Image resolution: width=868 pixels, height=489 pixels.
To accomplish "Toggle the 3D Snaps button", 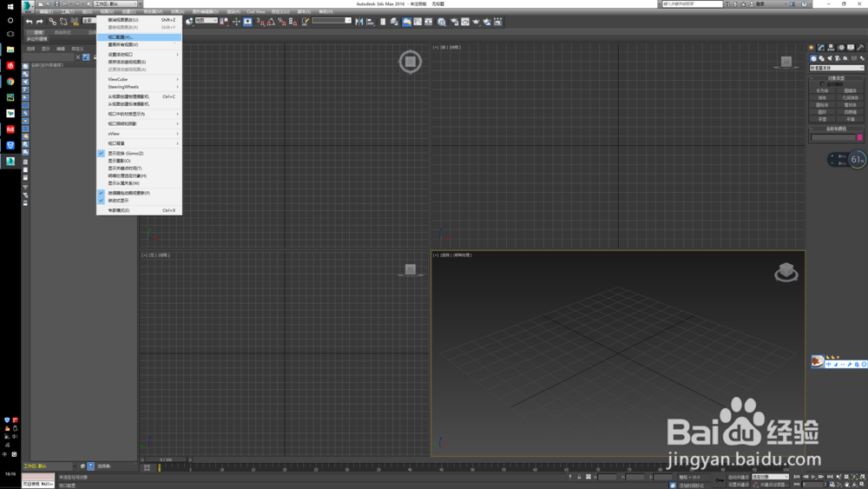I will click(x=260, y=22).
